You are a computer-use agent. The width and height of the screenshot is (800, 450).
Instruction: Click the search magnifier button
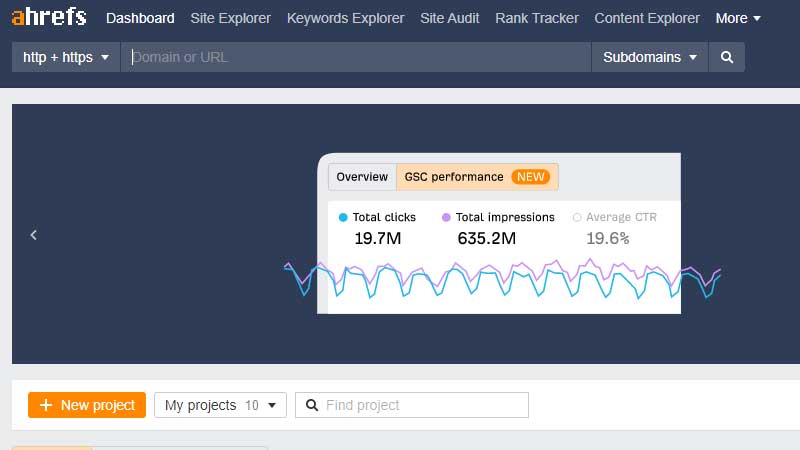(x=727, y=57)
